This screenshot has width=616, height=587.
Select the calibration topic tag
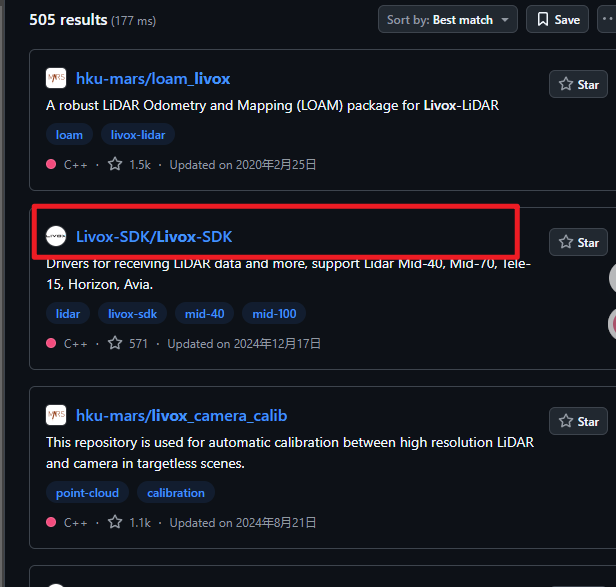(x=176, y=493)
